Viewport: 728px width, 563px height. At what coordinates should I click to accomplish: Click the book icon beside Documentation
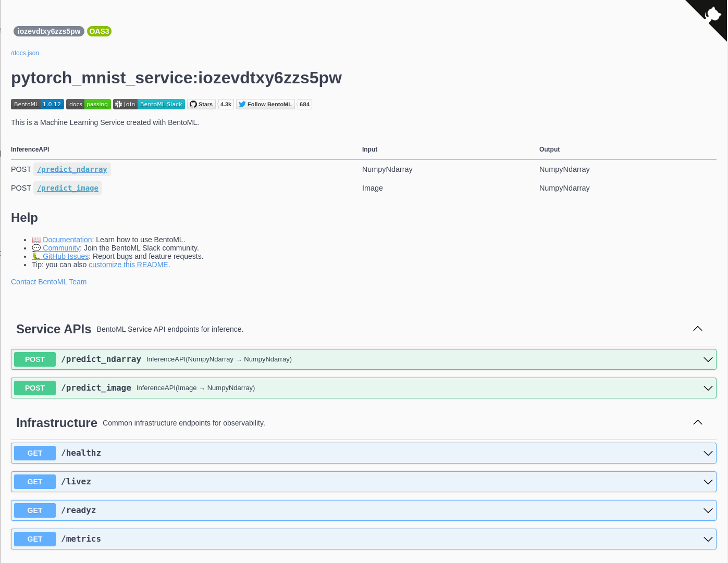pos(35,240)
